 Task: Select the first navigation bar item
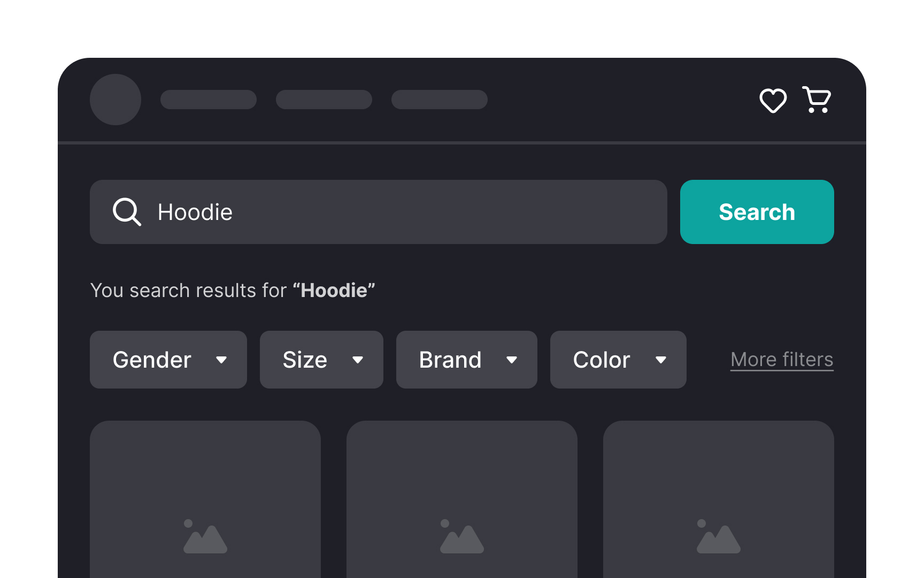209,99
